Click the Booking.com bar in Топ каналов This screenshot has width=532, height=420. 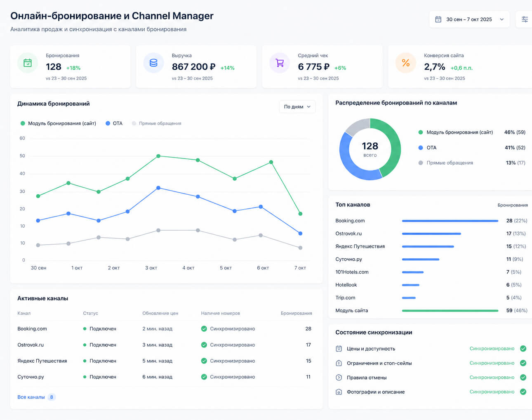[x=450, y=221]
